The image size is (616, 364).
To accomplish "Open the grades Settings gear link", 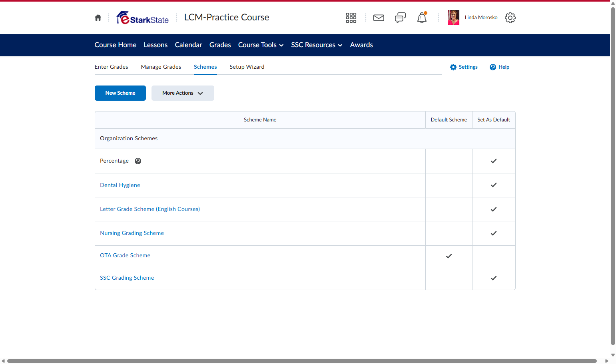I will (464, 67).
